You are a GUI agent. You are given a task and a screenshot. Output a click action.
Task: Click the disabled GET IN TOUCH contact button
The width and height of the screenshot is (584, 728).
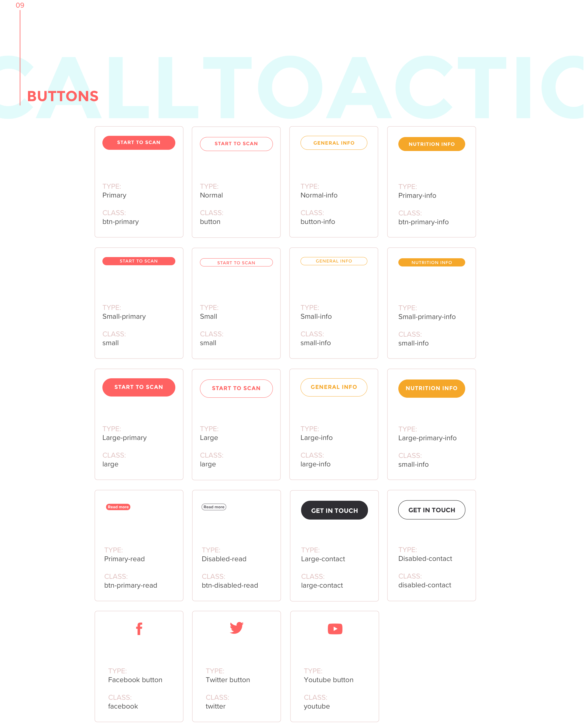click(x=431, y=509)
